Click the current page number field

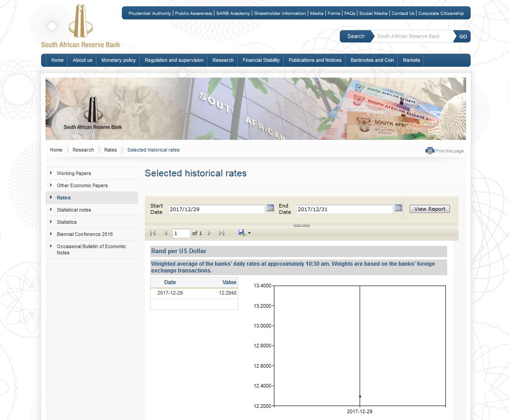tap(181, 233)
